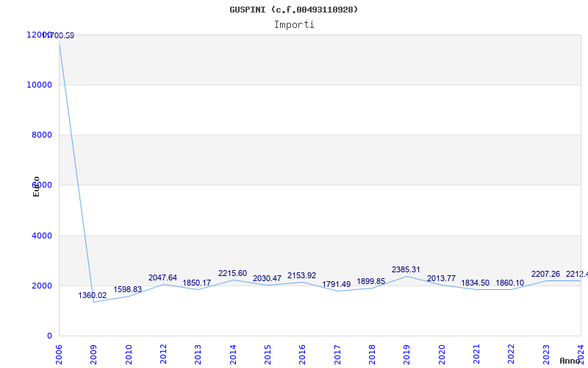
Task: Click the data label 1850.17
Action: (x=197, y=283)
